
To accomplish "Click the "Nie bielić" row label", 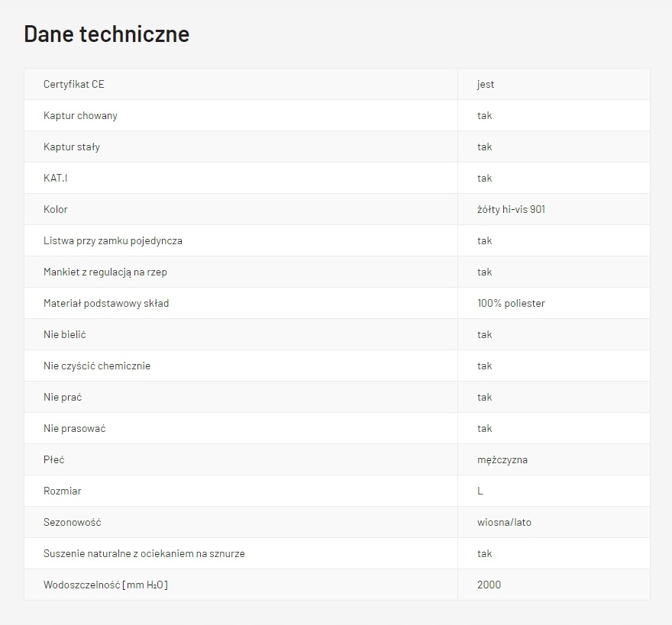I will [x=65, y=334].
